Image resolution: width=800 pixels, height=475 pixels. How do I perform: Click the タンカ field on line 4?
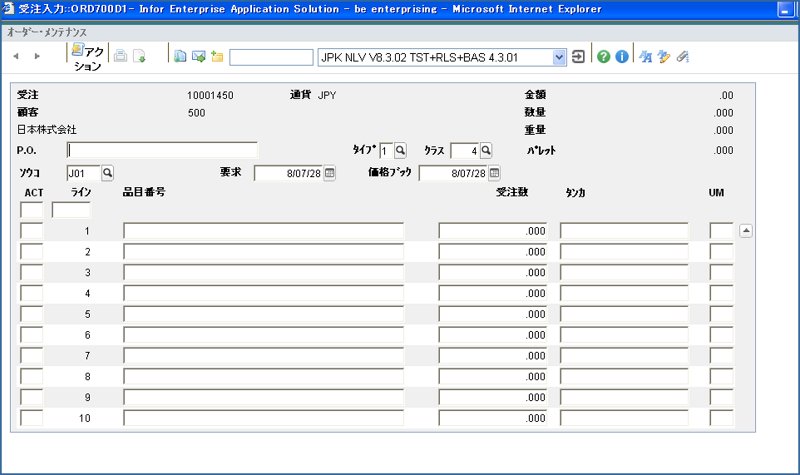(x=624, y=293)
